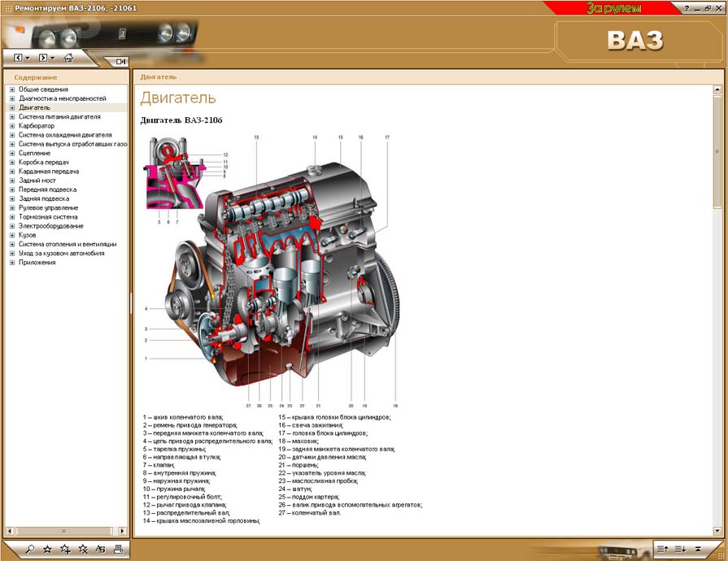728x561 pixels.
Task: Click the font size icon next to printer
Action: 100,550
